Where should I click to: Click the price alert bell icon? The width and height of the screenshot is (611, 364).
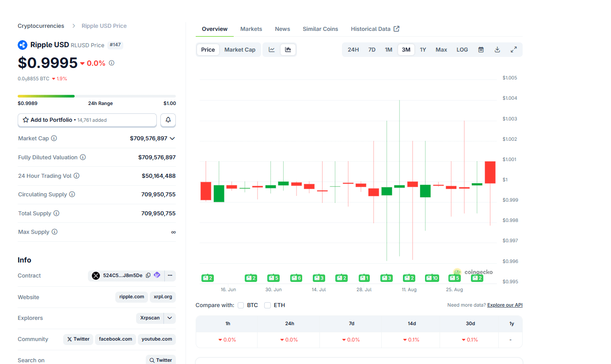tap(168, 120)
